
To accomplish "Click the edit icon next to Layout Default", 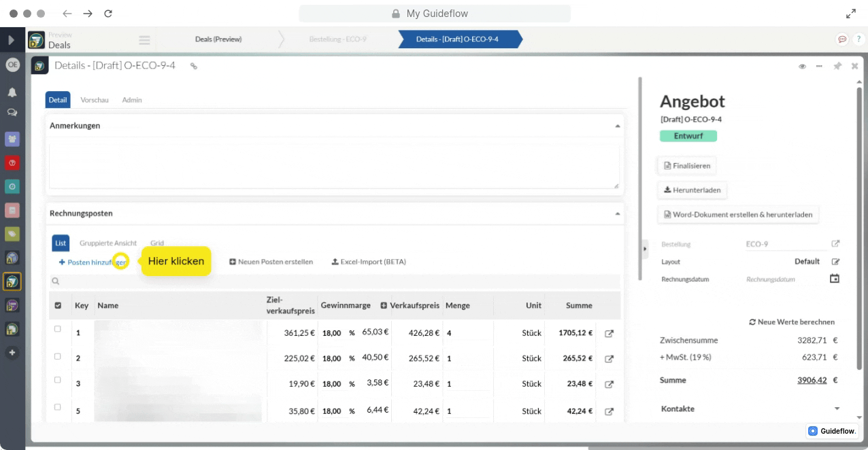I will 835,262.
